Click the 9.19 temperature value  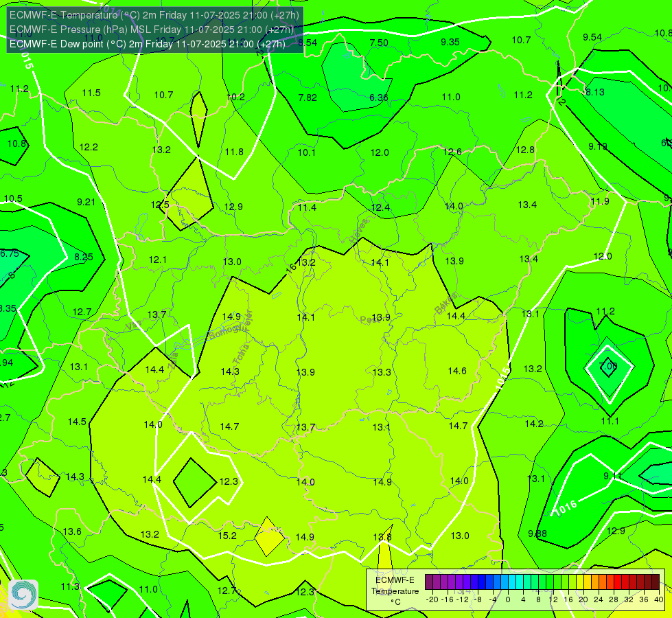pos(597,147)
